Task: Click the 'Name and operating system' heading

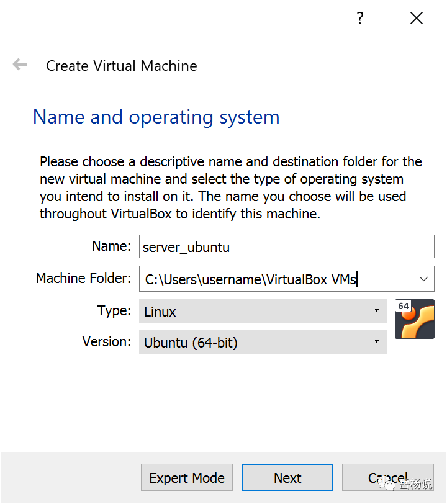Action: [156, 117]
